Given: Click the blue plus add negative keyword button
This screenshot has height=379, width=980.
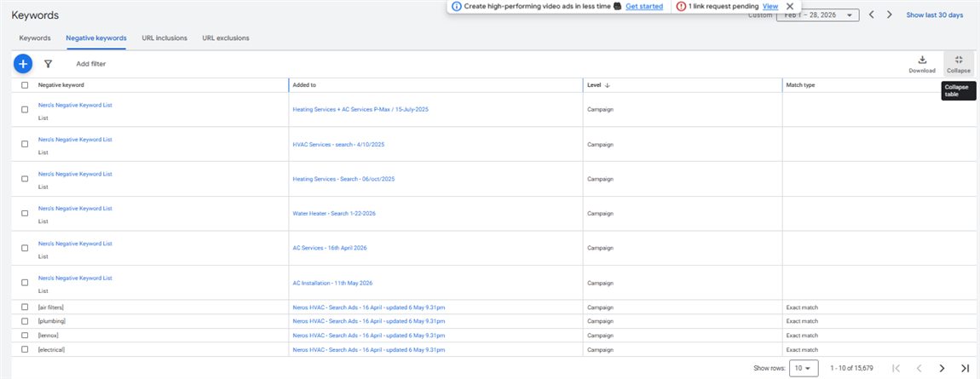Looking at the screenshot, I should coord(23,64).
